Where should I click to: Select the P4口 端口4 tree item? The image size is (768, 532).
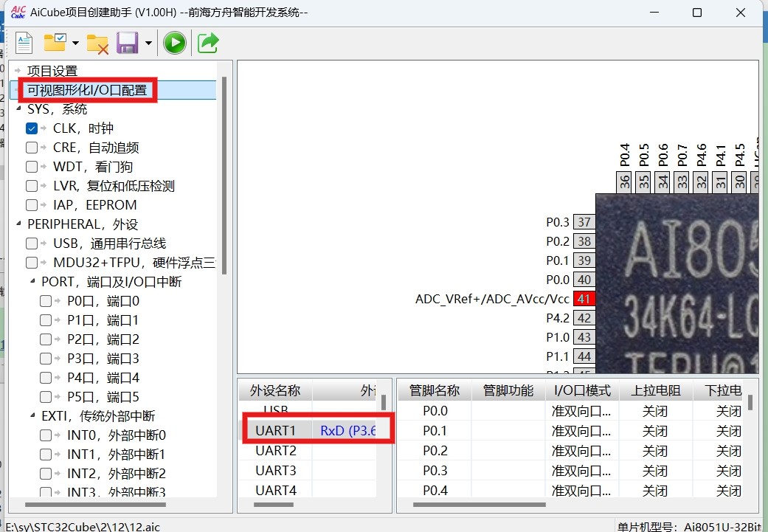point(103,379)
